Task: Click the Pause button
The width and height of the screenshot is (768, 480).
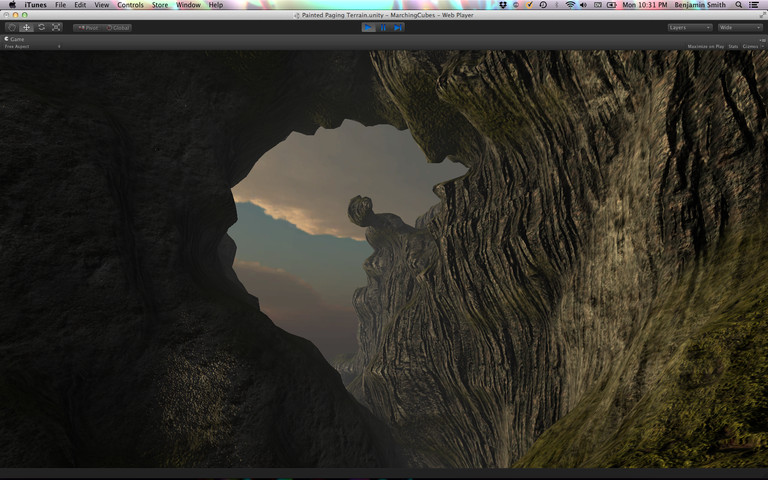Action: click(x=383, y=27)
